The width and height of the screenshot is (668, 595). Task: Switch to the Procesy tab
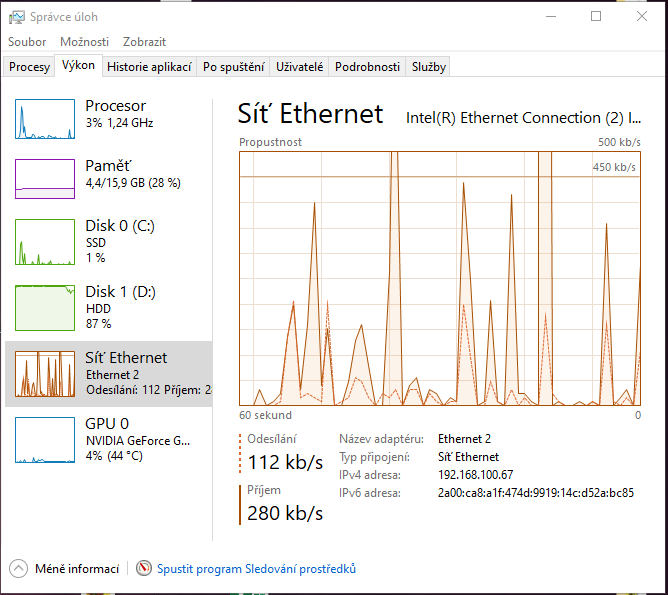pyautogui.click(x=29, y=67)
